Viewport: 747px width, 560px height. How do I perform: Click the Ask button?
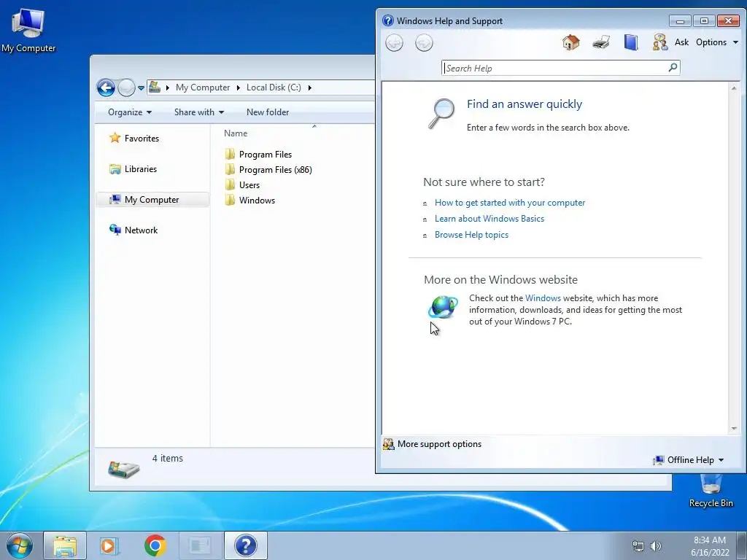tap(681, 42)
